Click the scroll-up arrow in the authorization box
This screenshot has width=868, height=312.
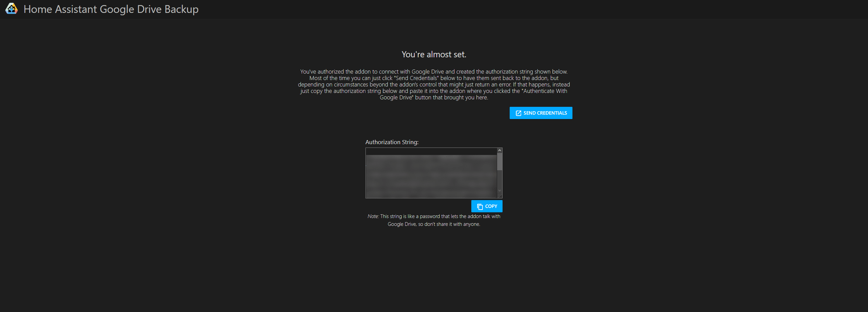(499, 151)
